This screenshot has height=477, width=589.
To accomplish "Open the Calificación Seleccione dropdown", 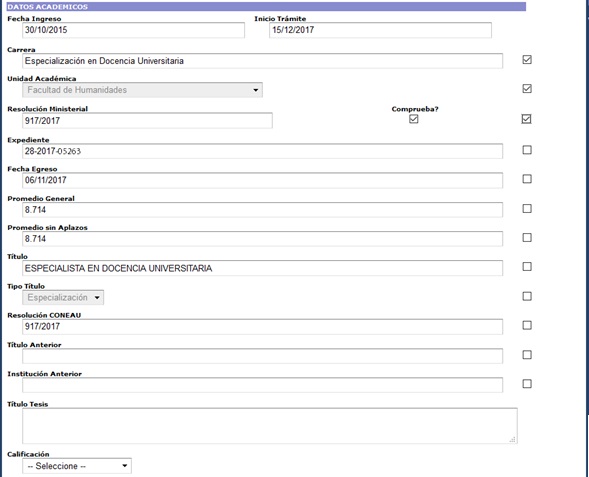I will point(77,466).
